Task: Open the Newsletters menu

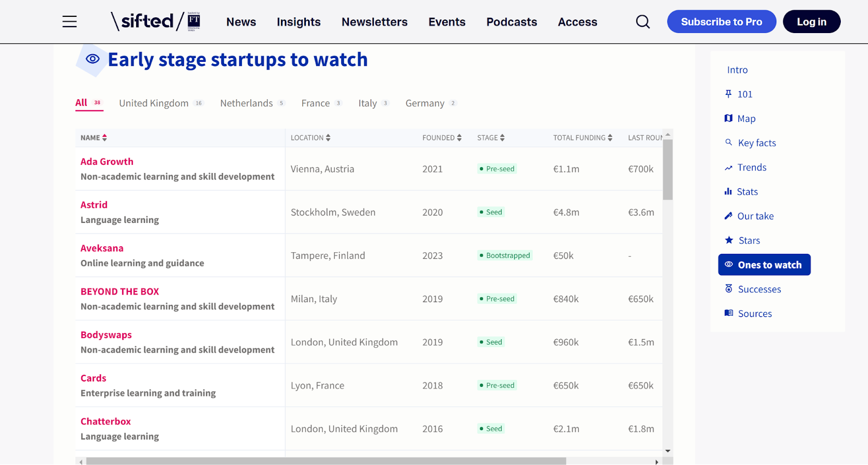Action: click(x=375, y=22)
